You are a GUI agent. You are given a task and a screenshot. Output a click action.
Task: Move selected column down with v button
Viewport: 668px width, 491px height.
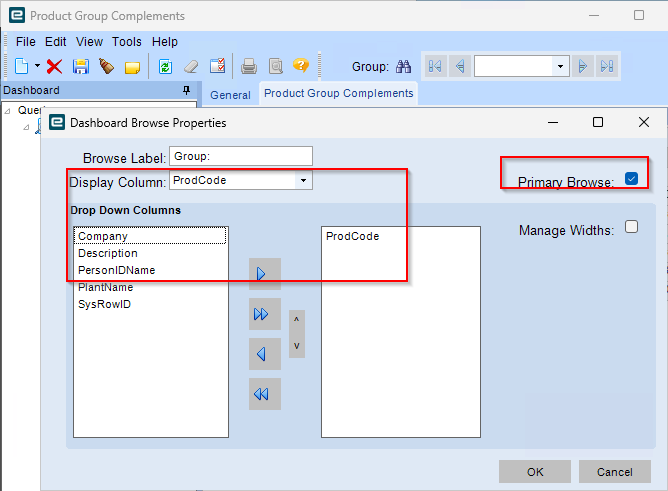[x=297, y=346]
